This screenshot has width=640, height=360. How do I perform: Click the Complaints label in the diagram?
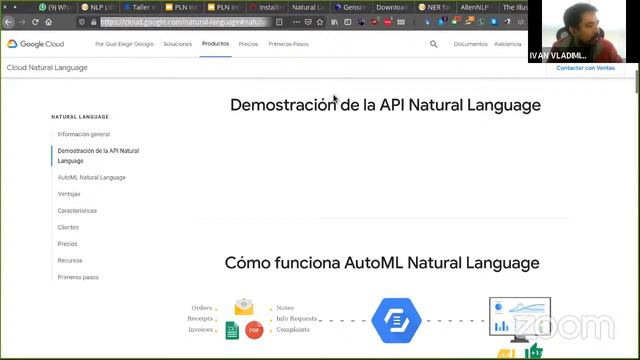(293, 329)
